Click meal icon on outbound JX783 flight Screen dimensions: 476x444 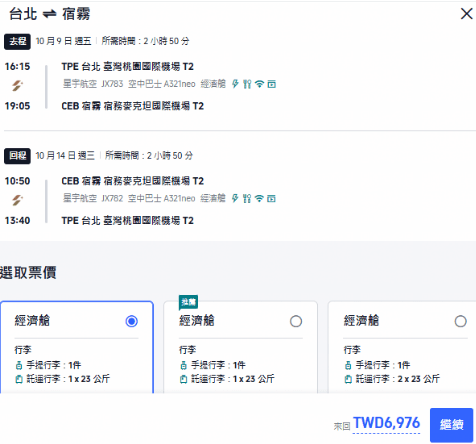coord(247,84)
